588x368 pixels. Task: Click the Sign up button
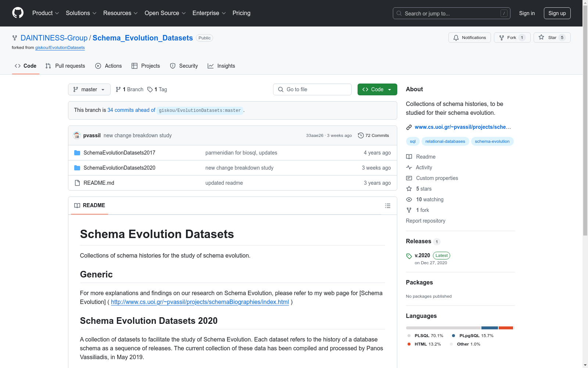click(x=557, y=13)
